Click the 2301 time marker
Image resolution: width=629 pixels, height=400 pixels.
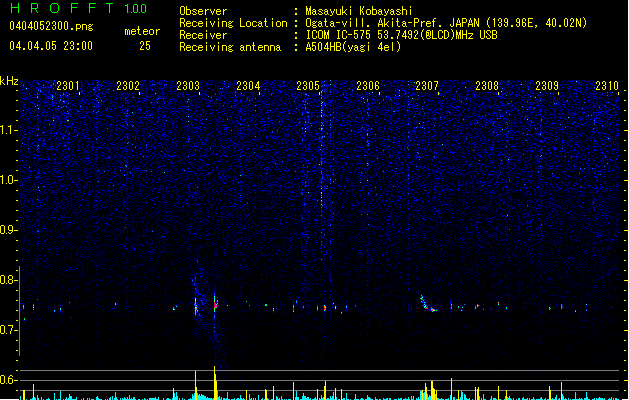click(68, 86)
